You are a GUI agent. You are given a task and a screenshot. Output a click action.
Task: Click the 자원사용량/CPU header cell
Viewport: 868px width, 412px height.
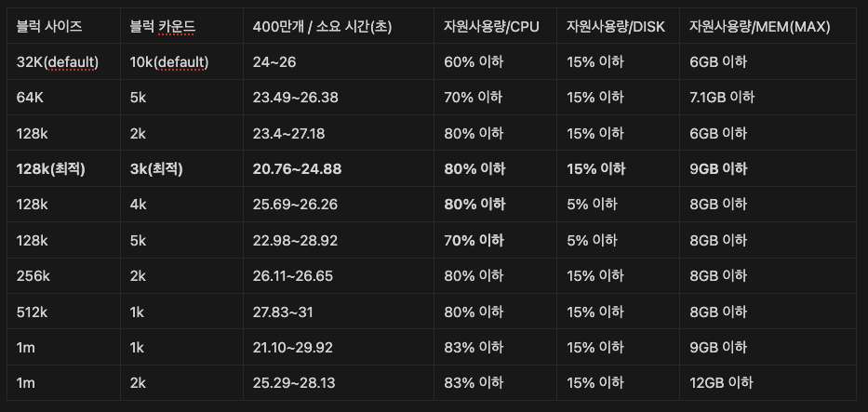pyautogui.click(x=495, y=26)
